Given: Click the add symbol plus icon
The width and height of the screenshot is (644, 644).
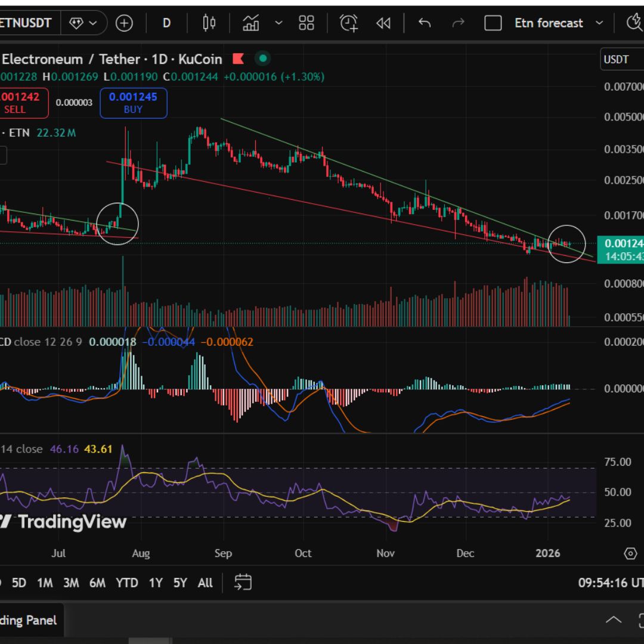Looking at the screenshot, I should point(124,23).
